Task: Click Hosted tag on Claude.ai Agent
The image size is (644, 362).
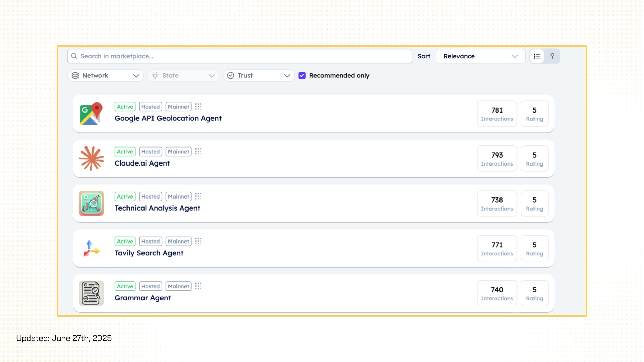Action: tap(150, 152)
